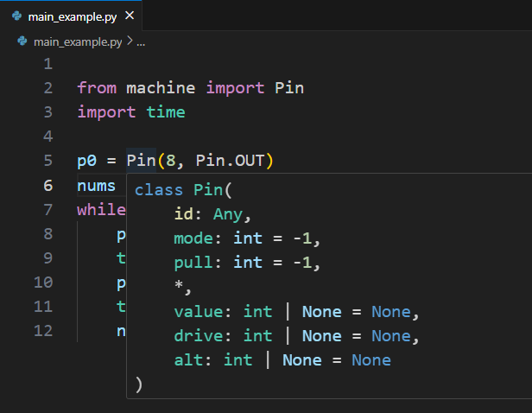Expand the breadcrumb chevron separator
Image resolution: width=532 pixels, height=413 pixels.
[130, 41]
